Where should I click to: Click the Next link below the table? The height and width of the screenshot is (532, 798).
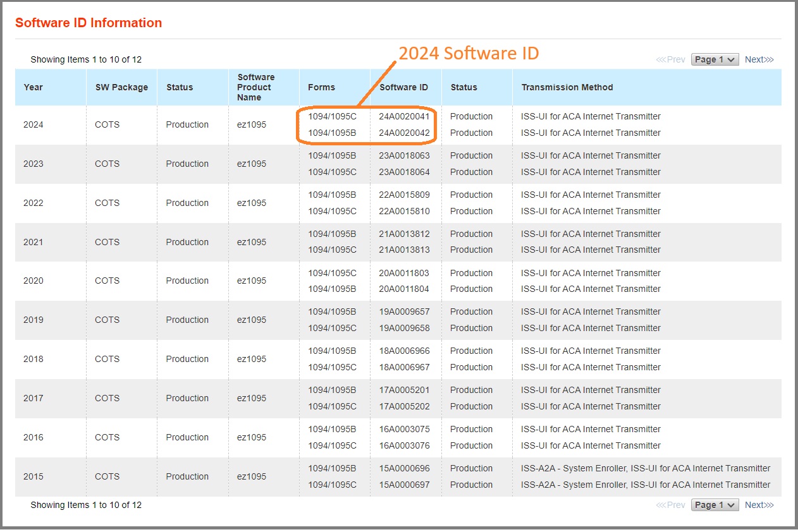759,505
